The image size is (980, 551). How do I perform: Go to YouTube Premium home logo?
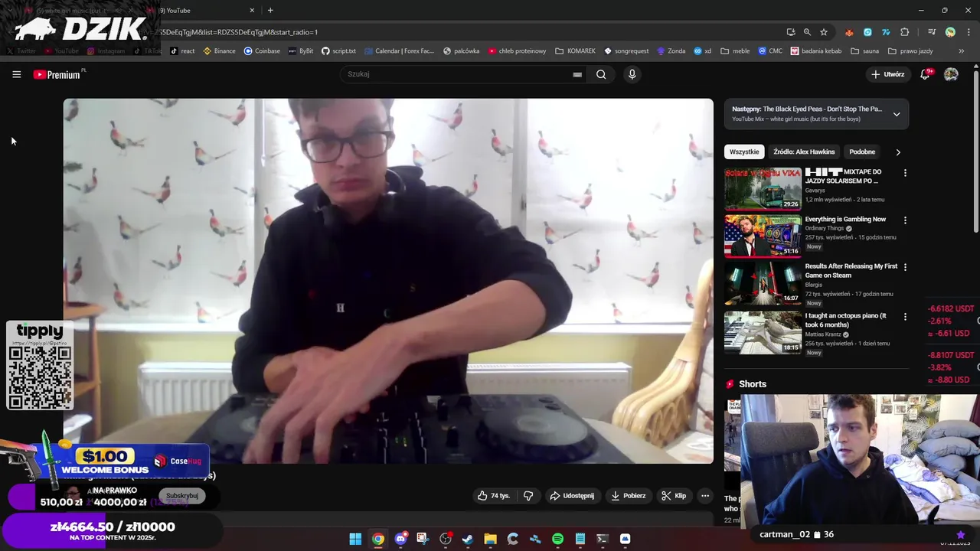coord(57,74)
